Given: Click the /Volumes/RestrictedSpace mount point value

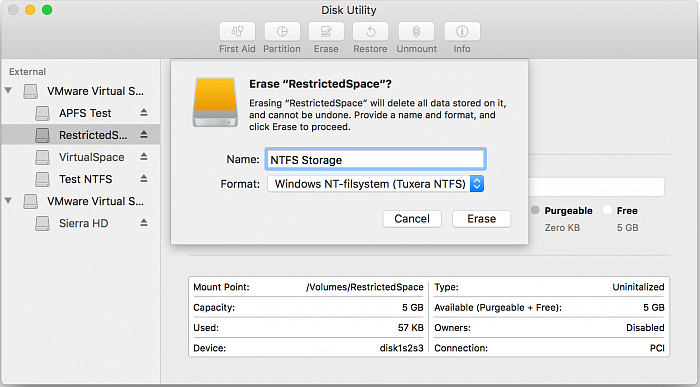Looking at the screenshot, I should [x=365, y=287].
